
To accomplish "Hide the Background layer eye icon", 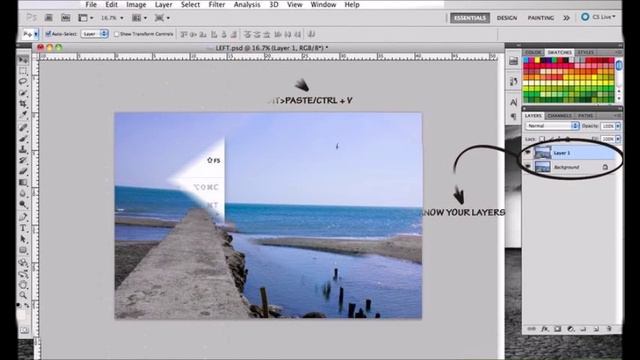I will (528, 167).
